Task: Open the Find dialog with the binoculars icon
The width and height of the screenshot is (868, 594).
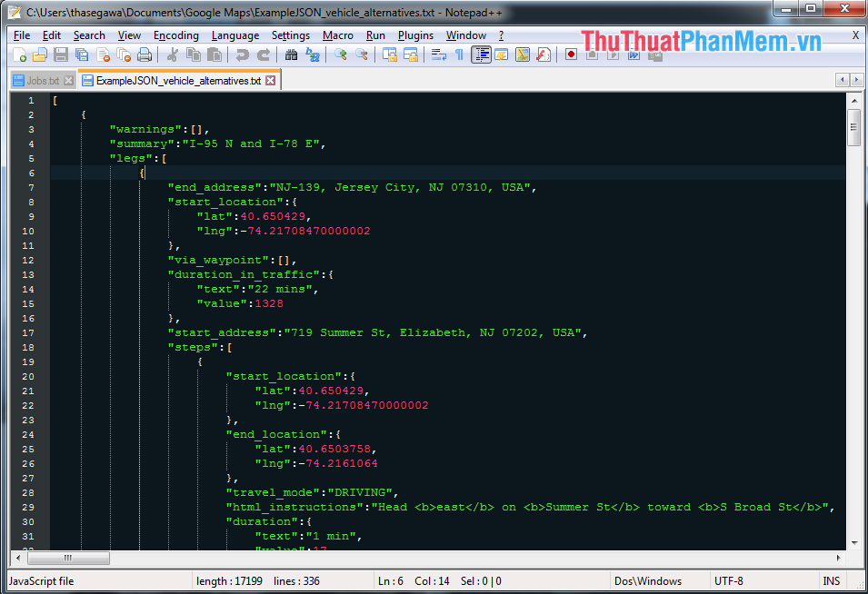Action: pos(291,54)
